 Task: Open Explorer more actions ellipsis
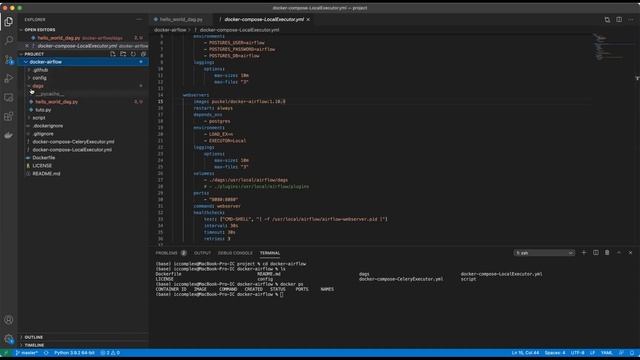139,20
